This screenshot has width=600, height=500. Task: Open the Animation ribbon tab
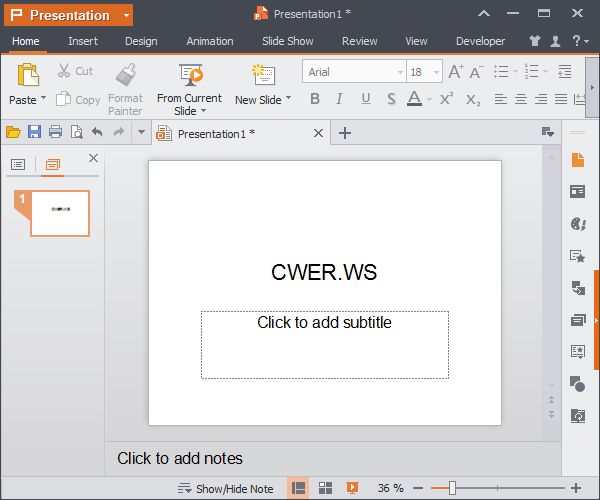tap(210, 41)
